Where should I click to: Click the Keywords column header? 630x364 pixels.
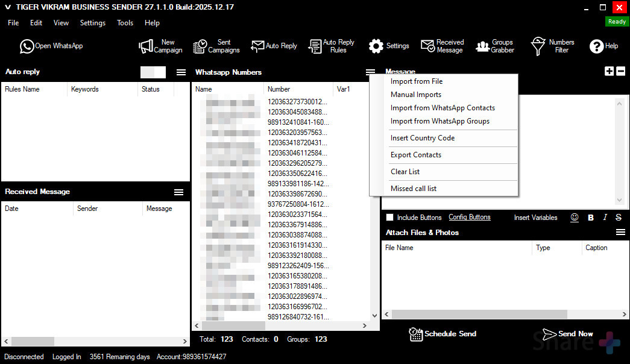102,89
